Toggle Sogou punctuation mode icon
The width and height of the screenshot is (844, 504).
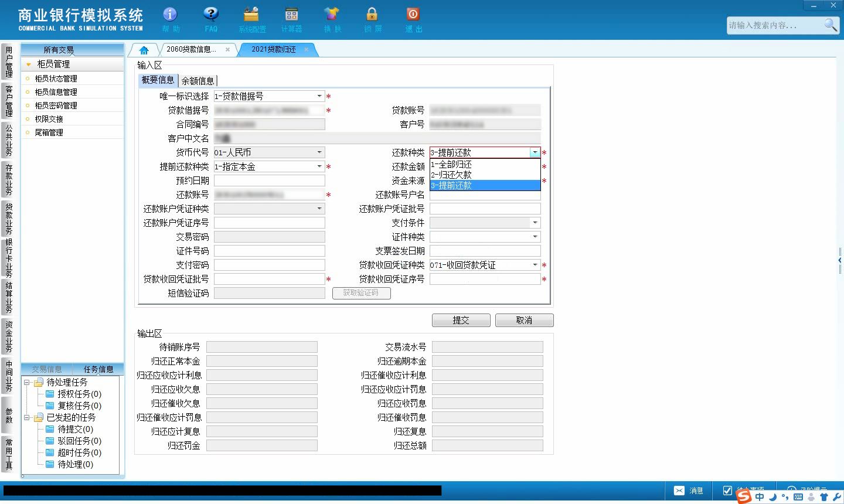(x=785, y=497)
